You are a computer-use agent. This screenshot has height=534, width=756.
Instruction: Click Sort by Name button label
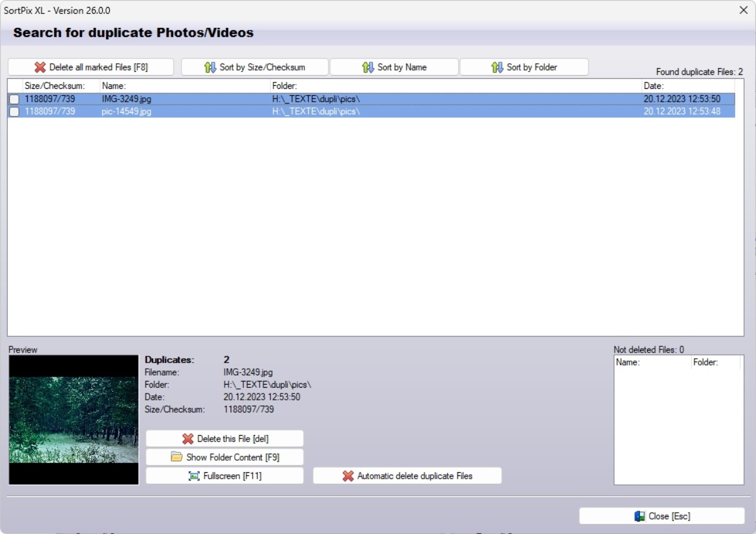[402, 67]
